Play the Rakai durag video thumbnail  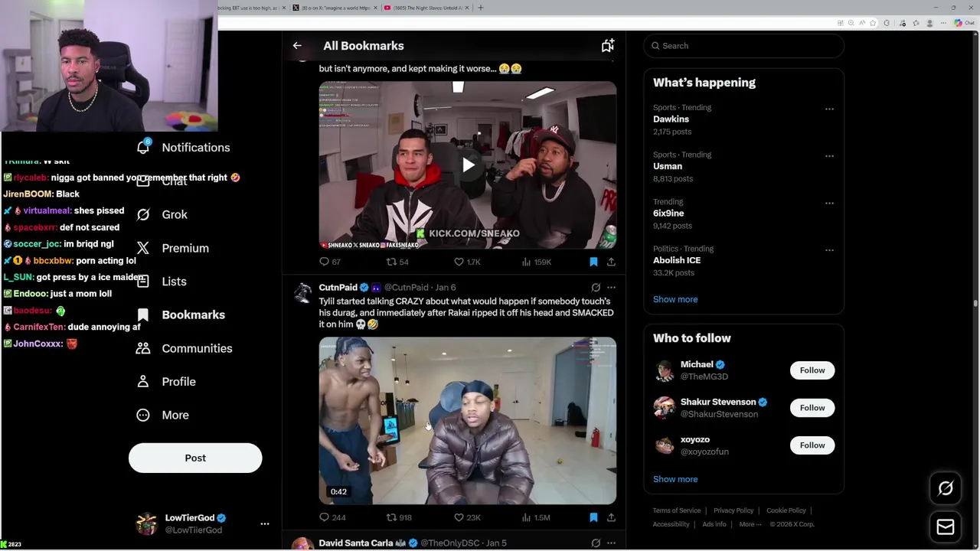click(x=468, y=420)
